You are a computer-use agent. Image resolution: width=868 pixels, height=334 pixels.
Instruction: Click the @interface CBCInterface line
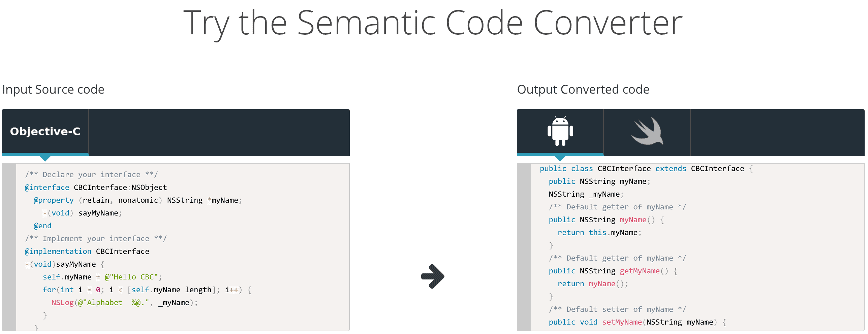coord(96,187)
